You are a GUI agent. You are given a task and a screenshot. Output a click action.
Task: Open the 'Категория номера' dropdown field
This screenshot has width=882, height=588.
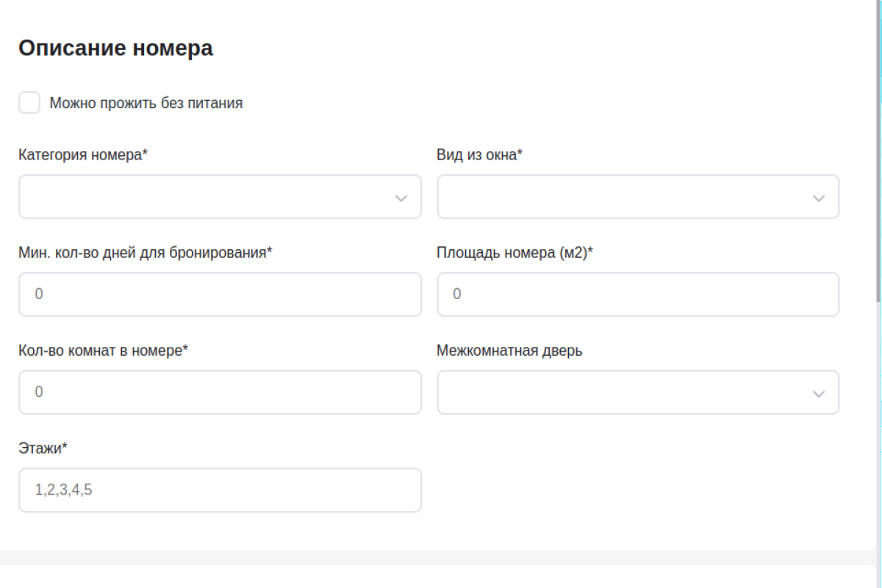tap(220, 197)
